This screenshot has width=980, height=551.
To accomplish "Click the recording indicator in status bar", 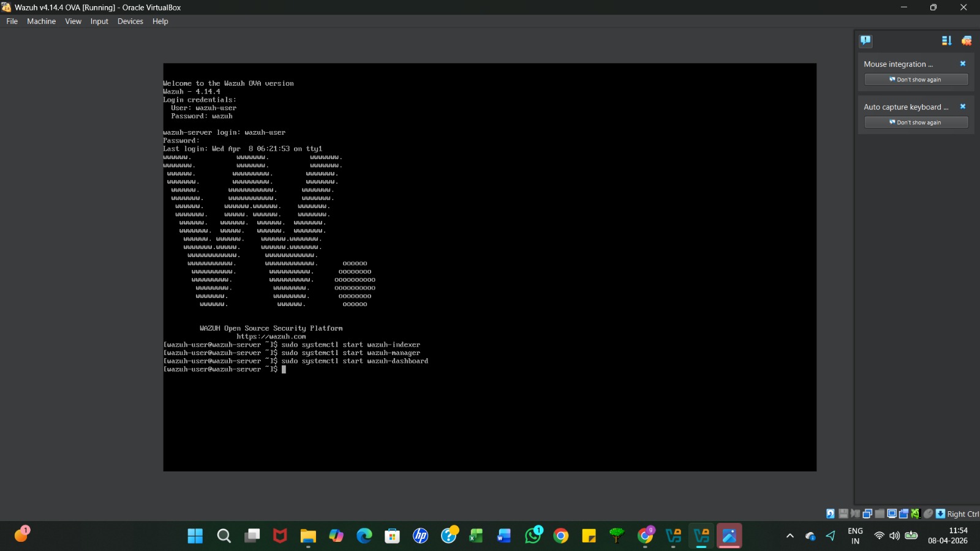I will [903, 514].
